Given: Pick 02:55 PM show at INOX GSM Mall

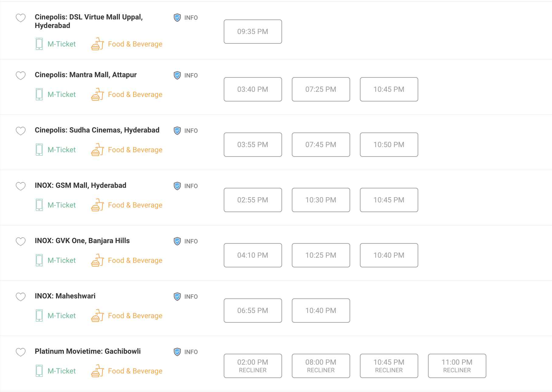Looking at the screenshot, I should click(x=253, y=200).
